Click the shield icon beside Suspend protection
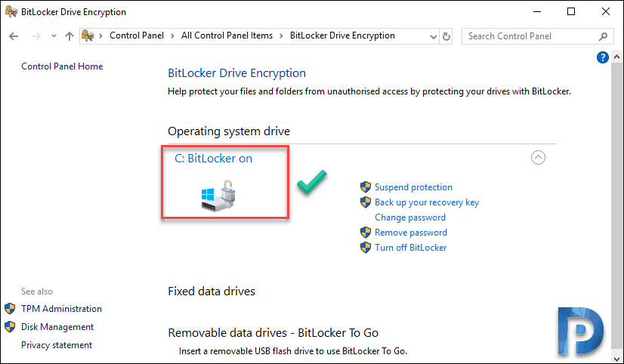Image resolution: width=624 pixels, height=364 pixels. point(366,187)
